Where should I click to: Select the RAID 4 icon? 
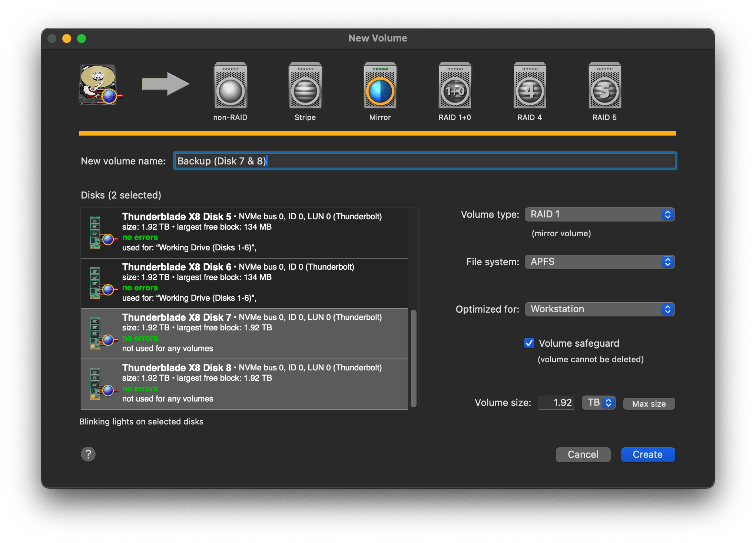click(x=530, y=86)
